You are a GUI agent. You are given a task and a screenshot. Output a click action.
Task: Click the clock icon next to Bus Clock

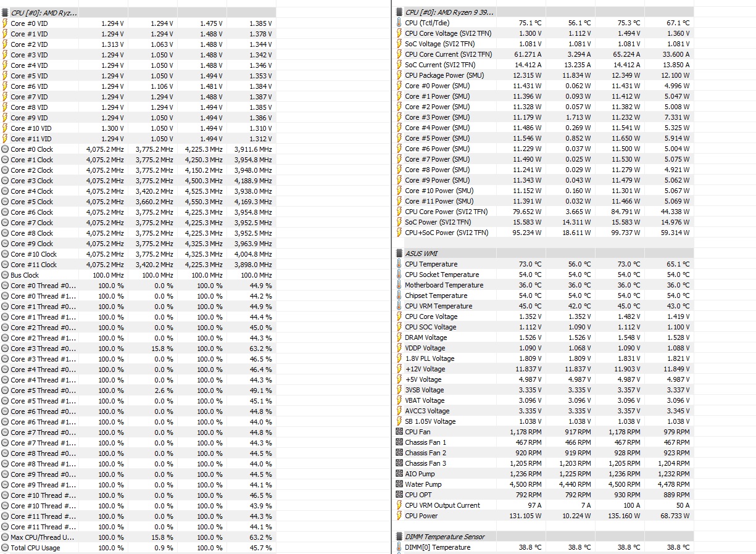coord(6,275)
